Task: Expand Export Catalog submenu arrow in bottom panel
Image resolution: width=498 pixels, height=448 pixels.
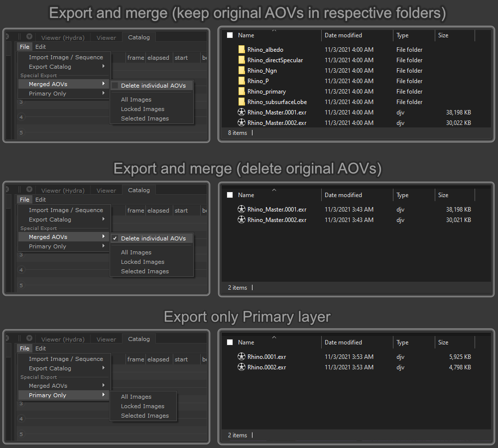Action: pyautogui.click(x=104, y=368)
